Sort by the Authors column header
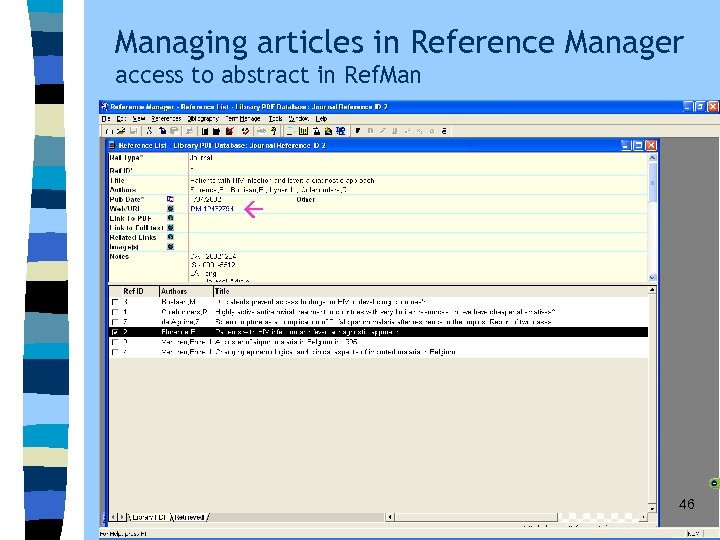 [186, 291]
